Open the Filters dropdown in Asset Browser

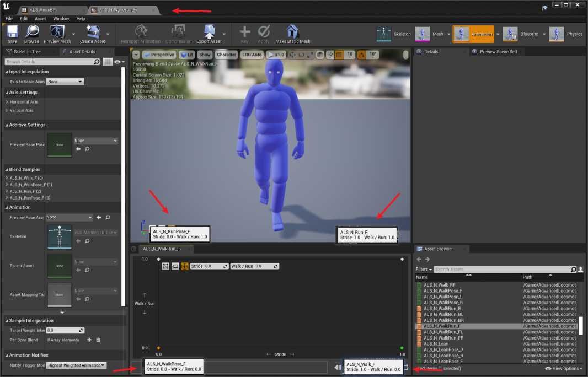tap(424, 269)
